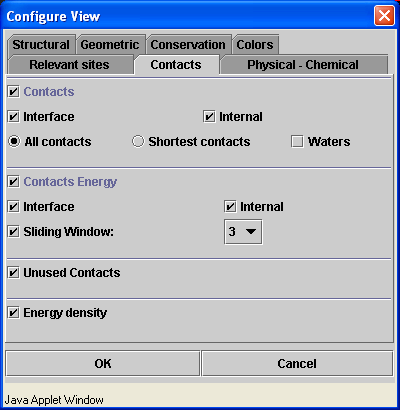400x410 pixels.
Task: Select the All contacts radio button
Action: [14, 142]
